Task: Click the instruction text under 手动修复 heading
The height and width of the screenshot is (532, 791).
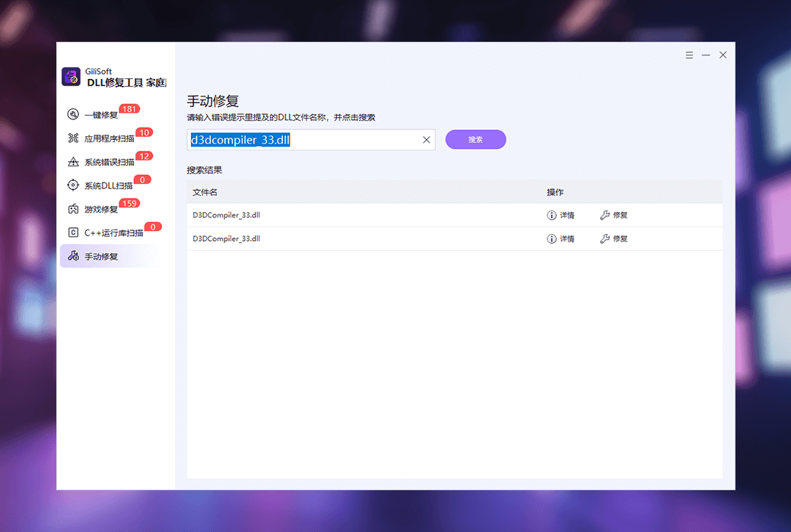Action: tap(281, 118)
